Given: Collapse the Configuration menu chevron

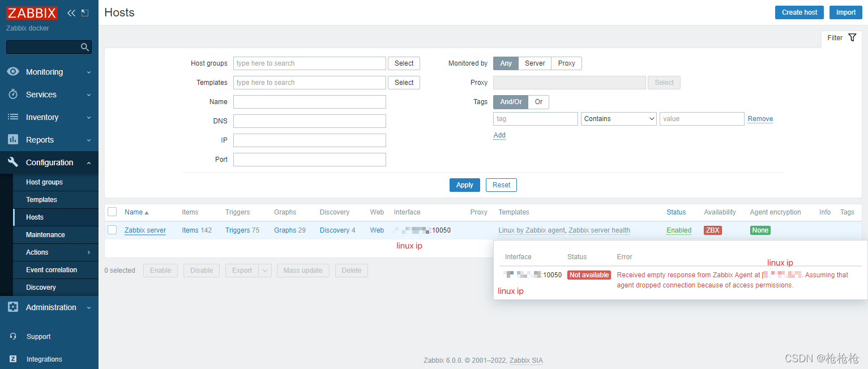Looking at the screenshot, I should (89, 163).
